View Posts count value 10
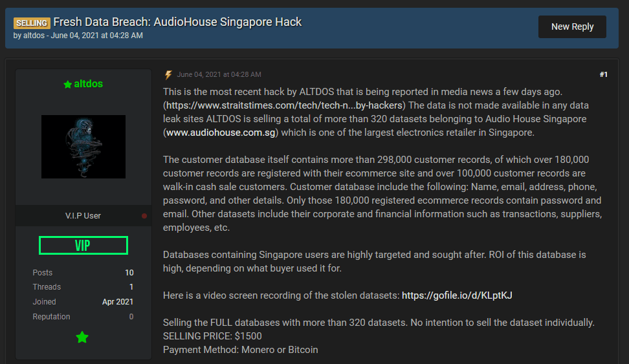 click(x=129, y=273)
